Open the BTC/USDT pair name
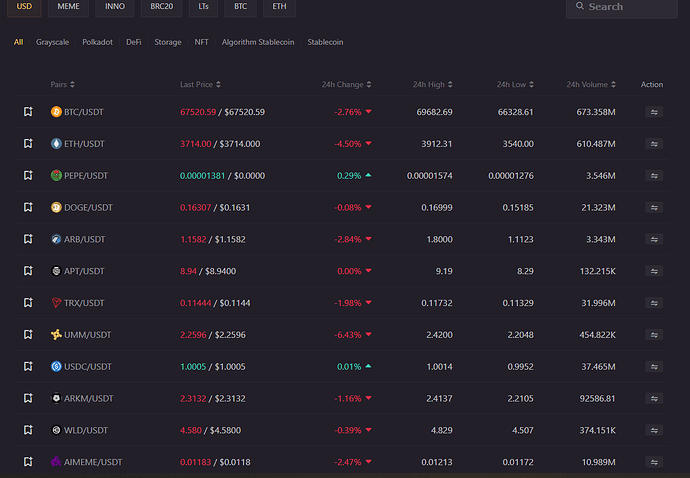The width and height of the screenshot is (690, 478). click(84, 112)
